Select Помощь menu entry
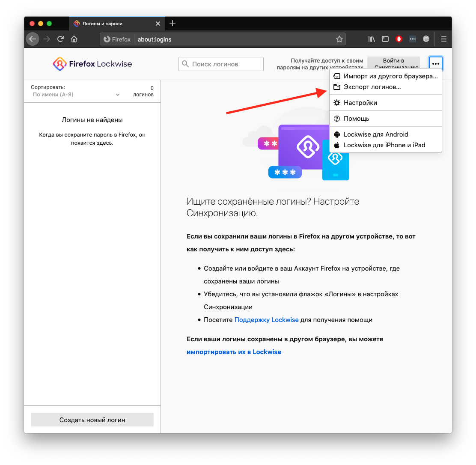The image size is (476, 465). tap(386, 119)
